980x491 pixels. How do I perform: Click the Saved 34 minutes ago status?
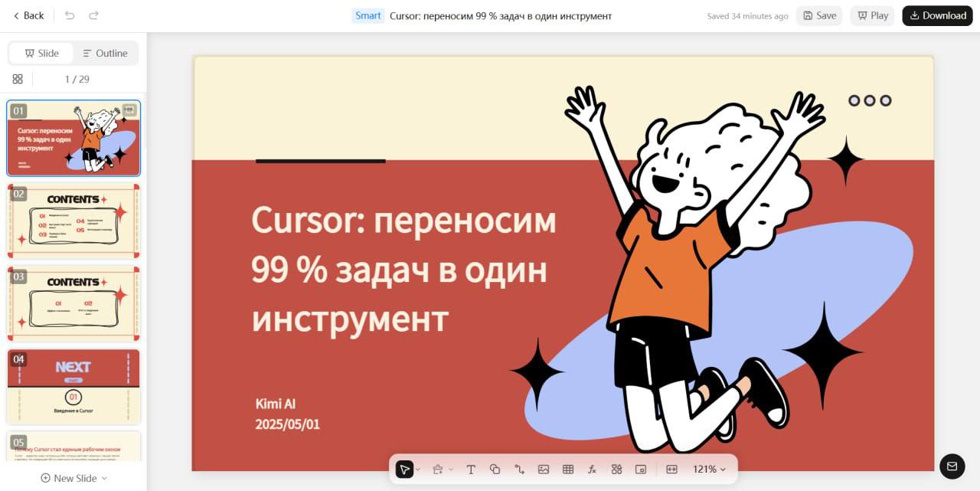click(747, 16)
